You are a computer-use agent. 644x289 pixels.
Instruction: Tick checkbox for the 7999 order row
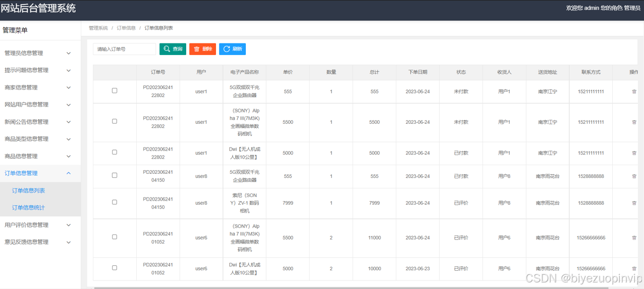pos(115,202)
